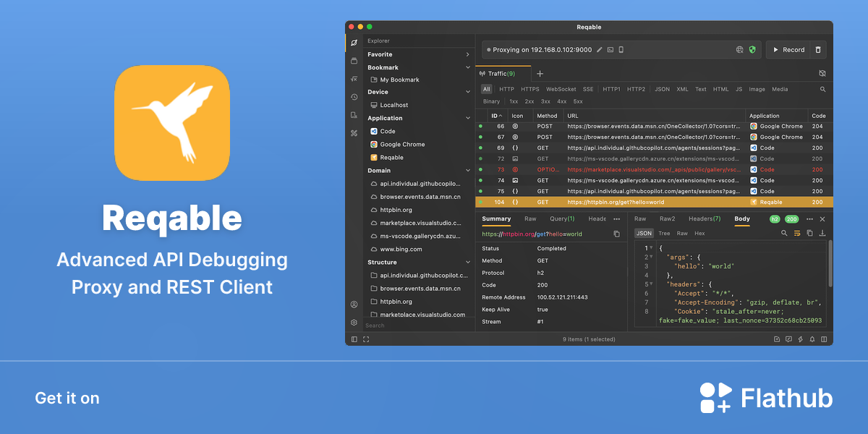This screenshot has height=434, width=868.
Task: Filter traffic by WebSocket
Action: pos(561,90)
